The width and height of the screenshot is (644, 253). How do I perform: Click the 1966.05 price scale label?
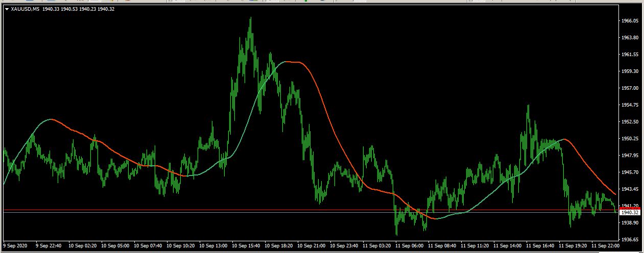[628, 21]
